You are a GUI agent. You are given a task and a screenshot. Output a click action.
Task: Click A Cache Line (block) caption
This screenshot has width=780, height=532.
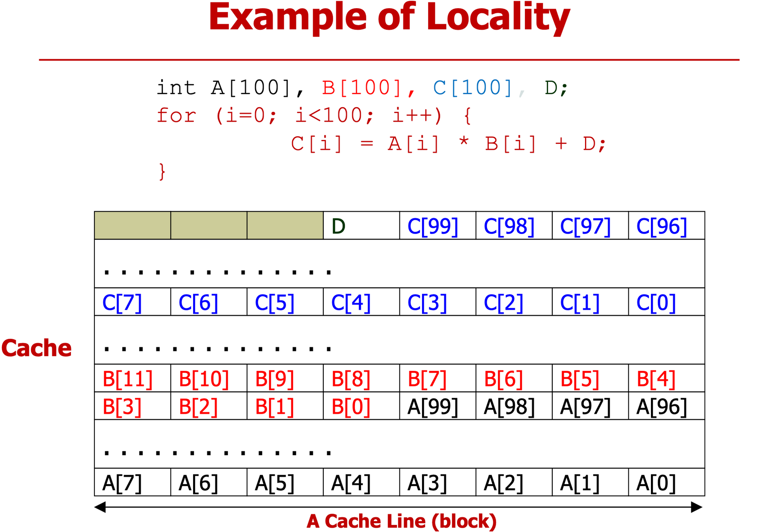401,521
